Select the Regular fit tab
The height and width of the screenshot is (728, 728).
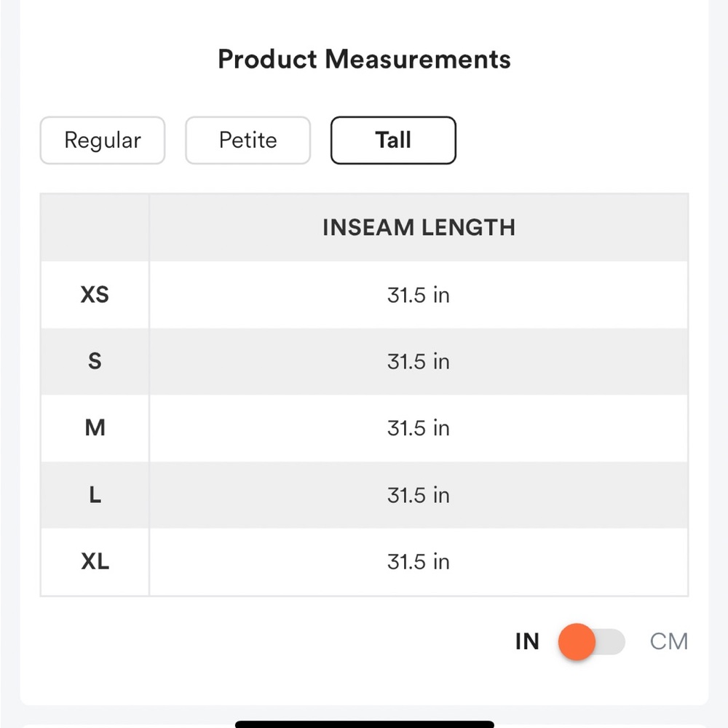(x=103, y=141)
